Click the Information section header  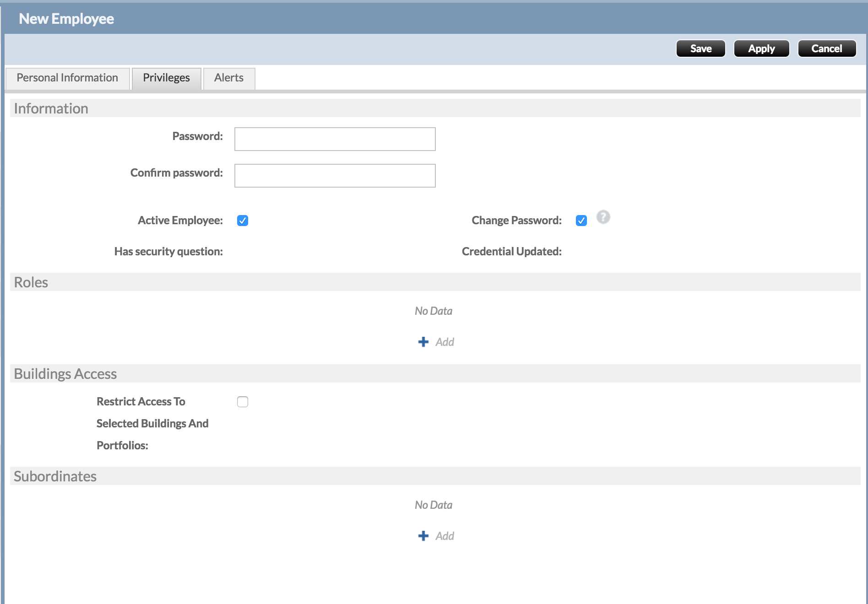pos(51,108)
